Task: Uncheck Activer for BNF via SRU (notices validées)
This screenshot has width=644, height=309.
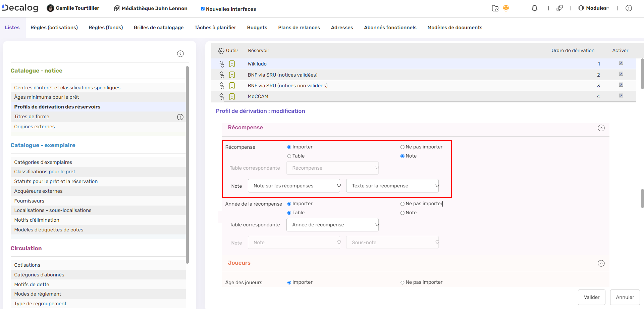Action: 621,74
